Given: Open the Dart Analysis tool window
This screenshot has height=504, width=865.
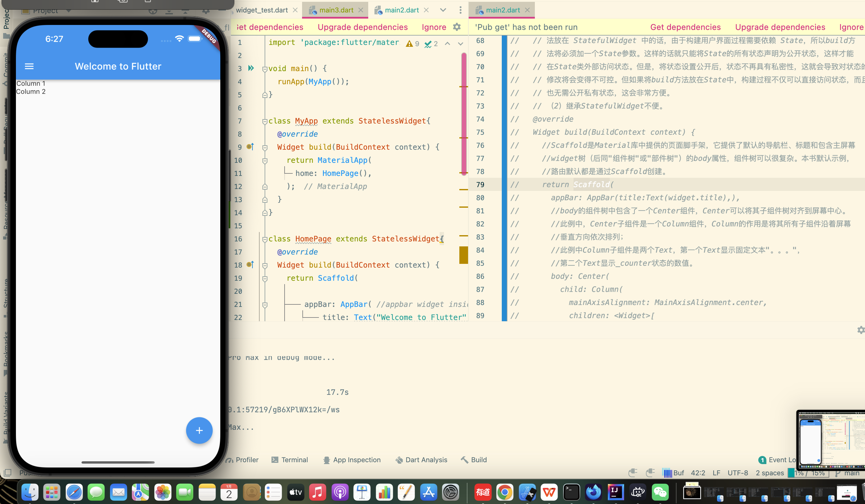Looking at the screenshot, I should 422,460.
